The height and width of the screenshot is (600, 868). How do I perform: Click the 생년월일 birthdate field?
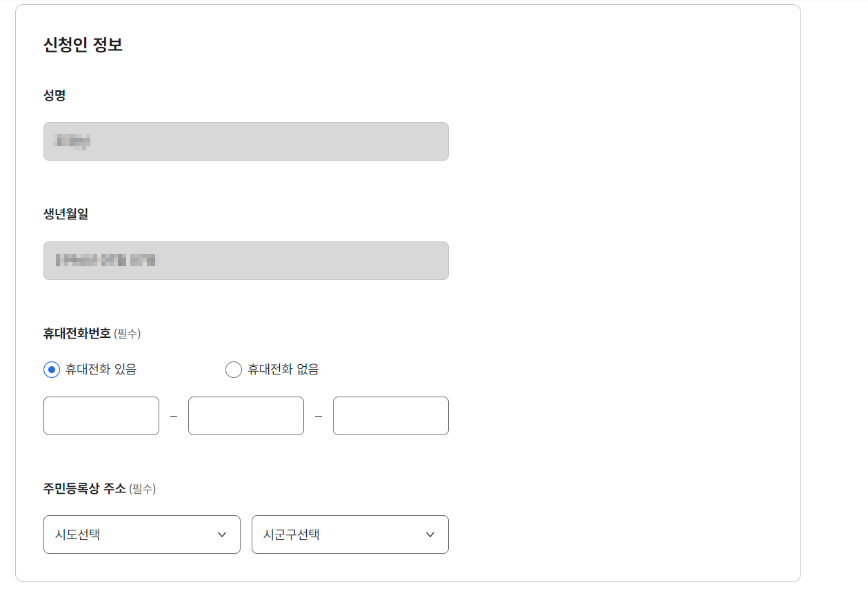[245, 261]
